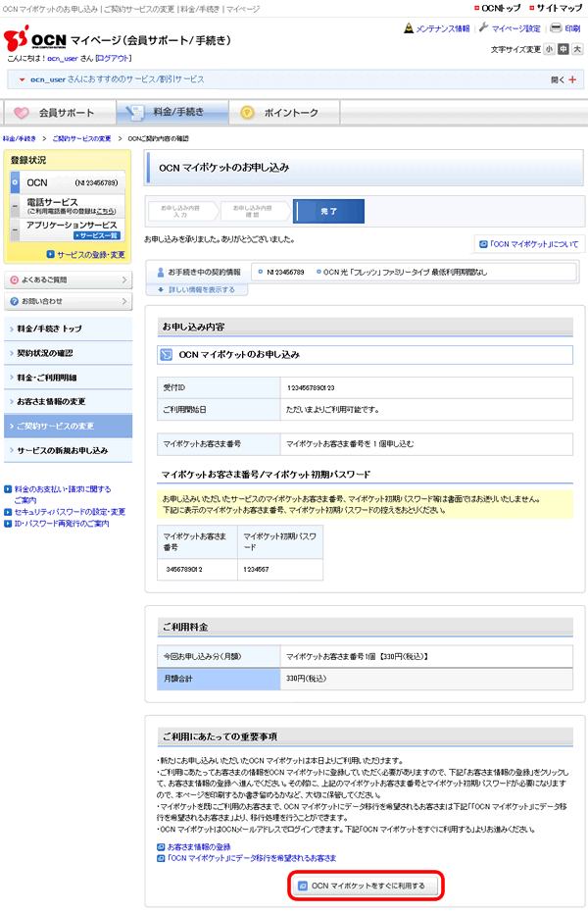Select マイポケットお客さま番号 value 345678012
The image size is (588, 913).
[x=184, y=570]
